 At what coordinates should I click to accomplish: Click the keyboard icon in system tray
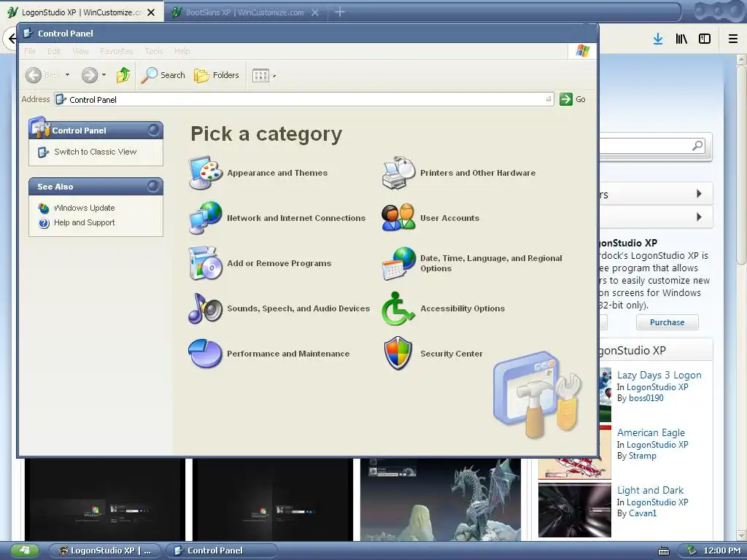pos(664,551)
